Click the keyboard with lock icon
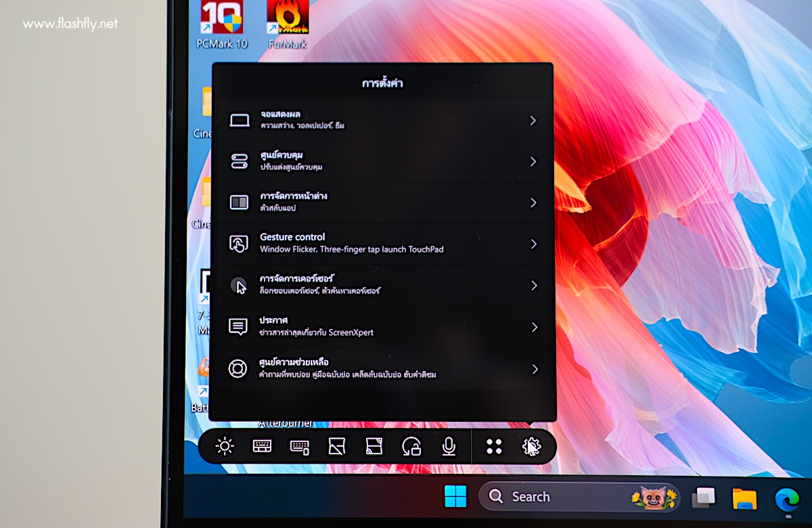Screen dimensions: 812x528 (x=300, y=447)
